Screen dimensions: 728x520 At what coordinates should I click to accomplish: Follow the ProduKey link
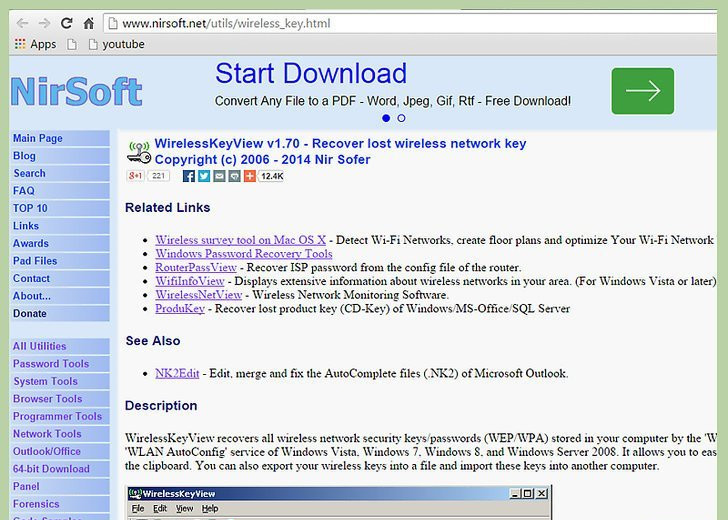coord(180,309)
